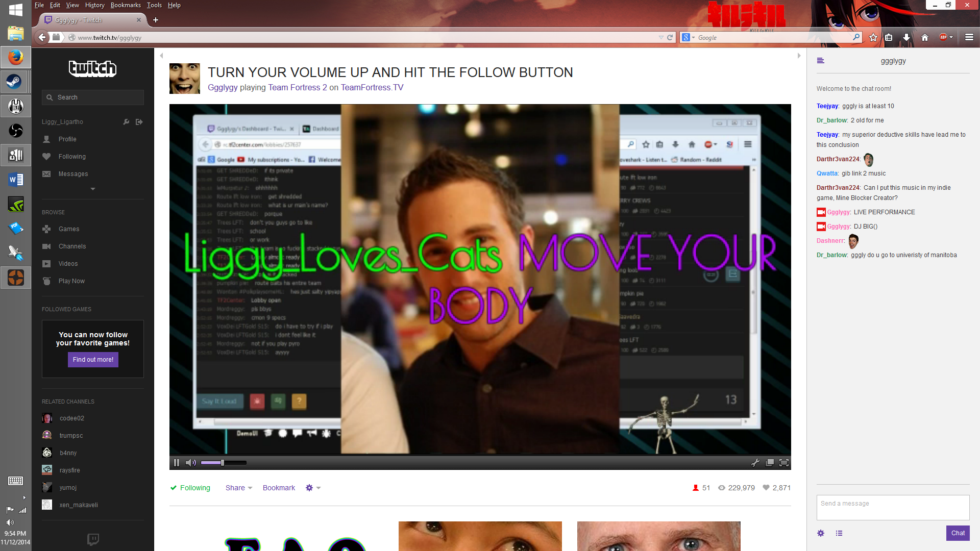
Task: Collapse the right chat panel arrow
Action: [799, 56]
